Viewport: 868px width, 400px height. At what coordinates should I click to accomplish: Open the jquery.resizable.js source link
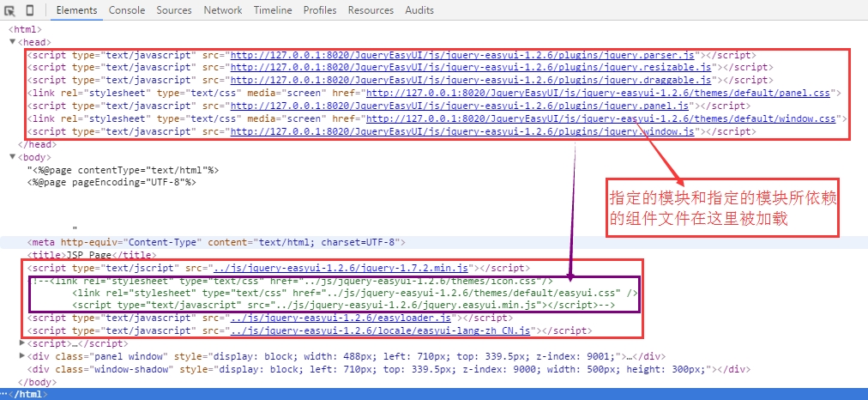pos(471,68)
